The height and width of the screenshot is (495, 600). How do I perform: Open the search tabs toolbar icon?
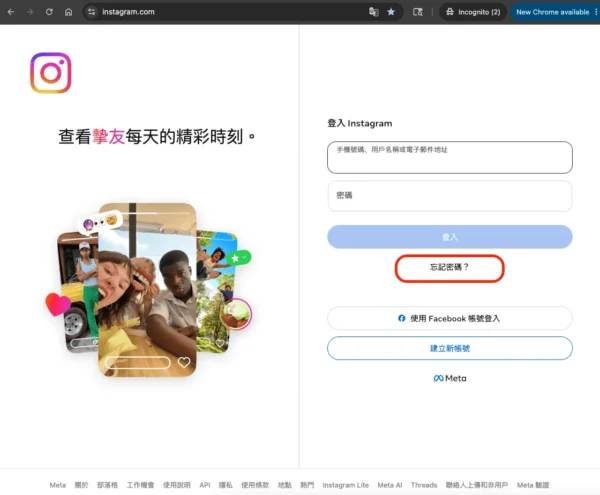(417, 12)
